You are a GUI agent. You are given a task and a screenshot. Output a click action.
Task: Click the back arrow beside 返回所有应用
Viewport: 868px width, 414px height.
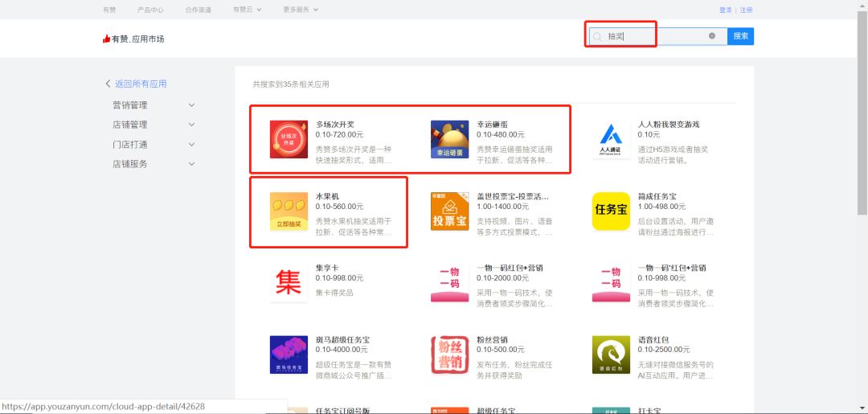(x=108, y=84)
